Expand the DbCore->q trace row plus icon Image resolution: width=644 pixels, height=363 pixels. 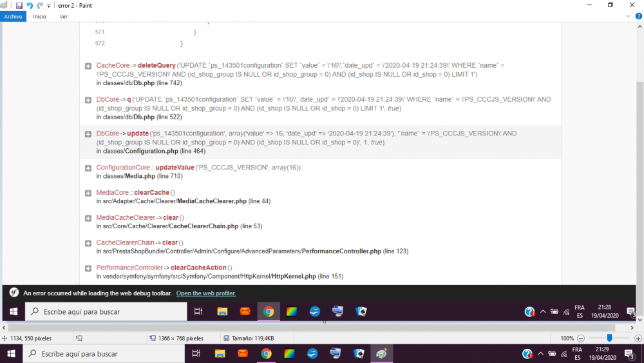click(88, 100)
